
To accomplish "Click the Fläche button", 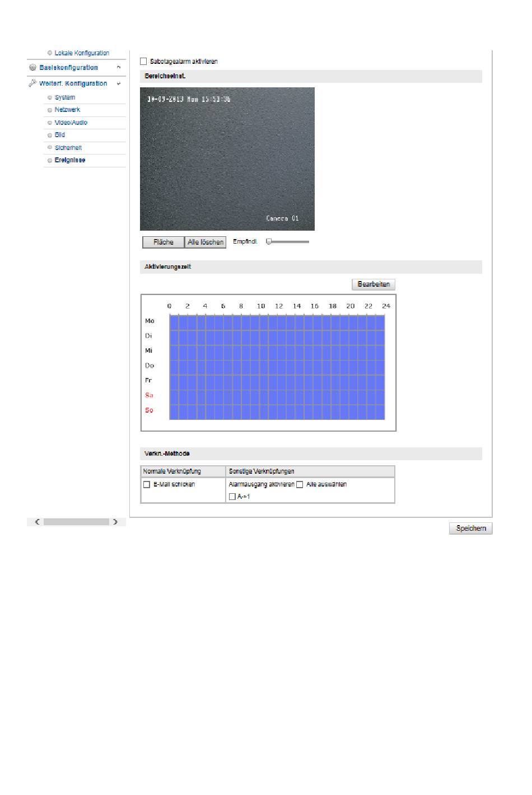I will pos(164,242).
